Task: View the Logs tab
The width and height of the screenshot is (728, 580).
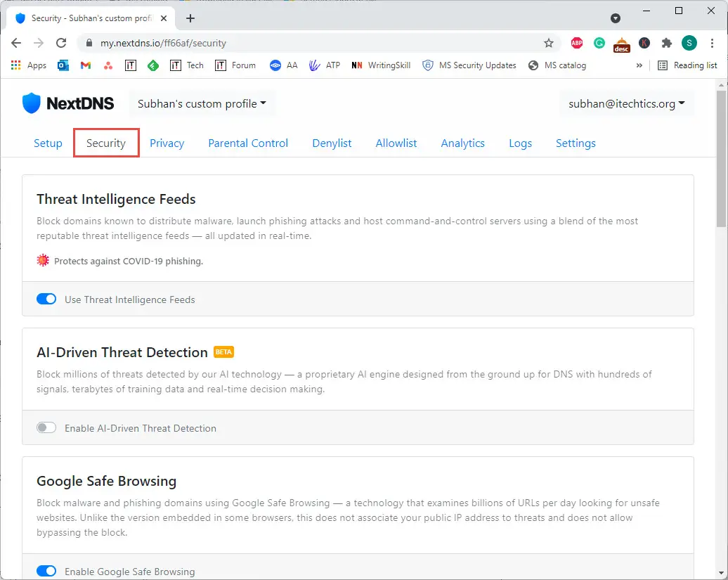Action: click(x=521, y=143)
